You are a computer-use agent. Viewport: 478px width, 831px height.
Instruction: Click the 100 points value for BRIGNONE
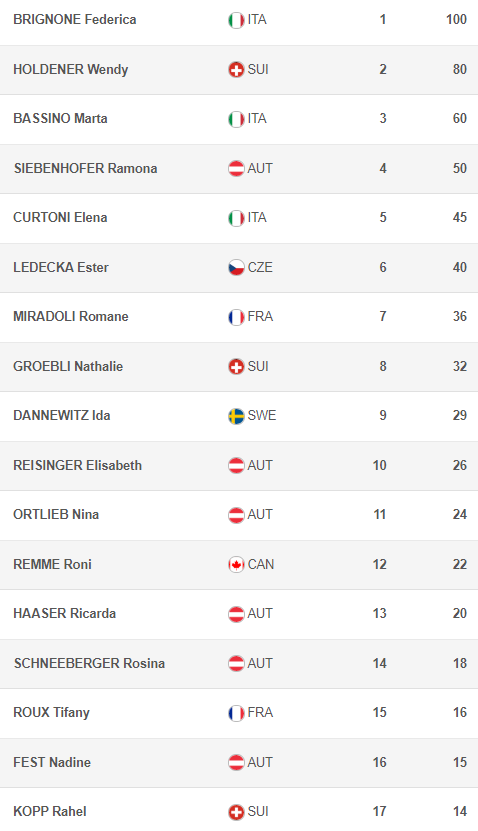pos(456,20)
